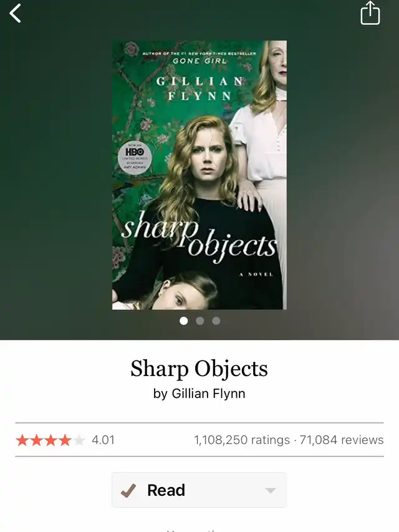Click the second red rating star
The image size is (399, 532).
pos(36,440)
